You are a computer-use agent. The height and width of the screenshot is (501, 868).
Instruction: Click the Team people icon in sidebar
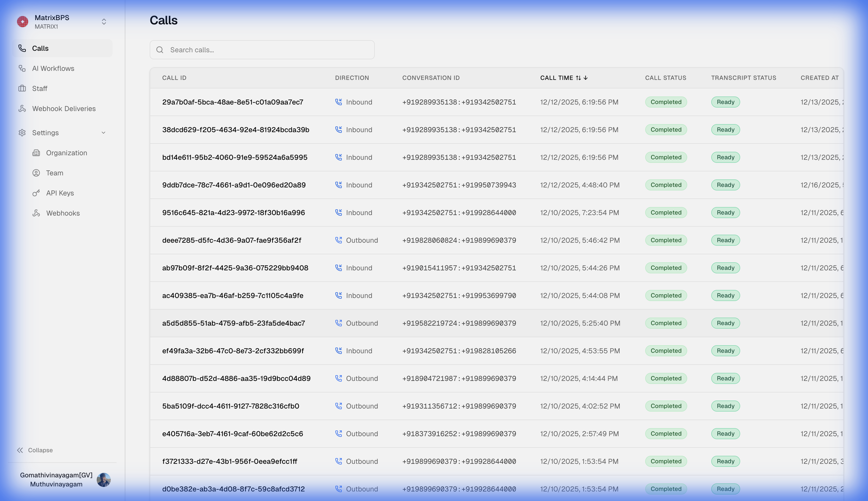pos(36,173)
